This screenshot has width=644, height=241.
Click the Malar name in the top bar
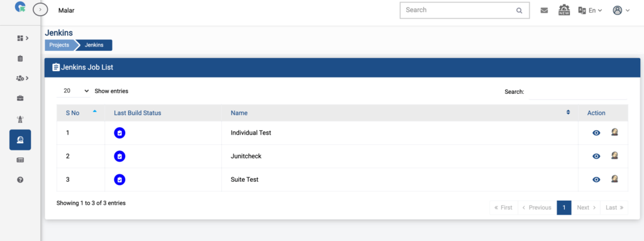(66, 11)
